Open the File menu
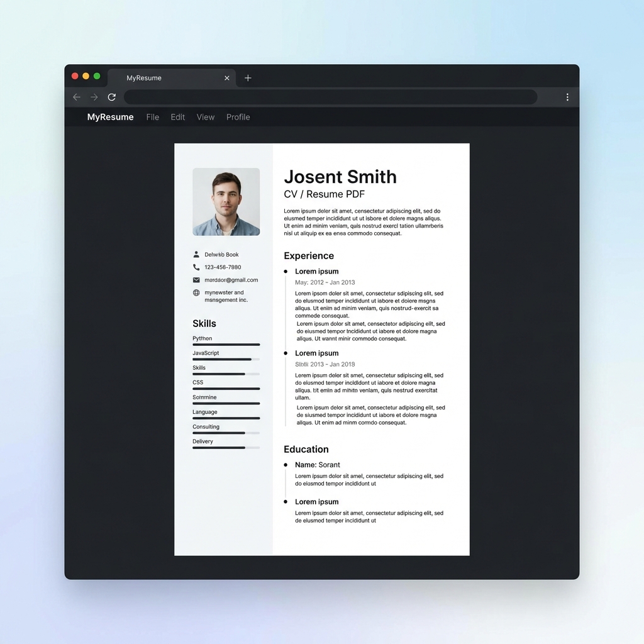 [x=152, y=117]
